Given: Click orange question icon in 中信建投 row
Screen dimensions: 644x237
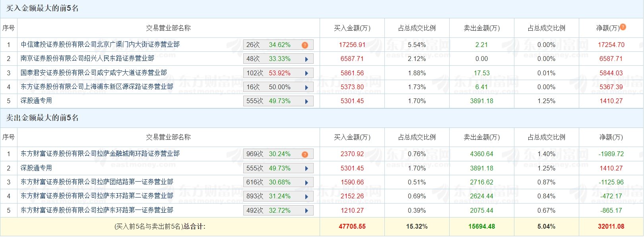Looking at the screenshot, I should coord(305,45).
